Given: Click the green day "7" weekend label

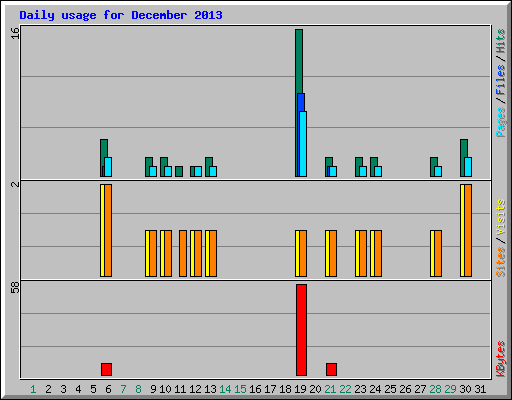Looking at the screenshot, I should (123, 389).
